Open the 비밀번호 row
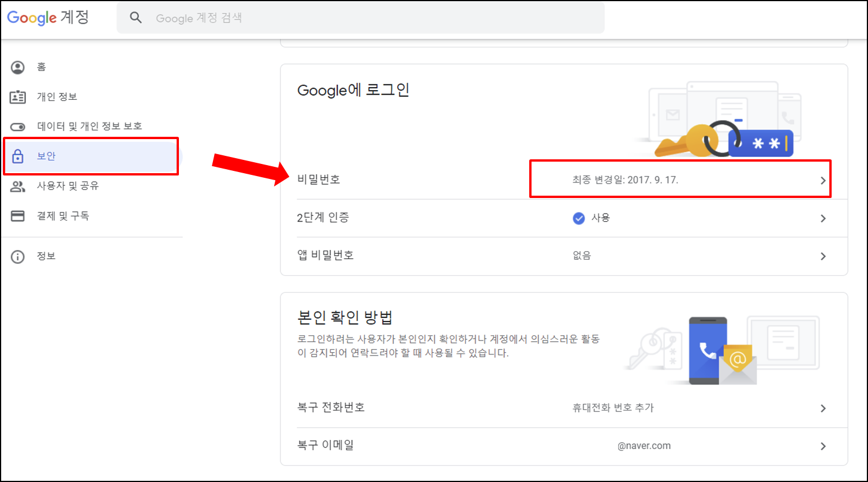868x482 pixels. 564,180
